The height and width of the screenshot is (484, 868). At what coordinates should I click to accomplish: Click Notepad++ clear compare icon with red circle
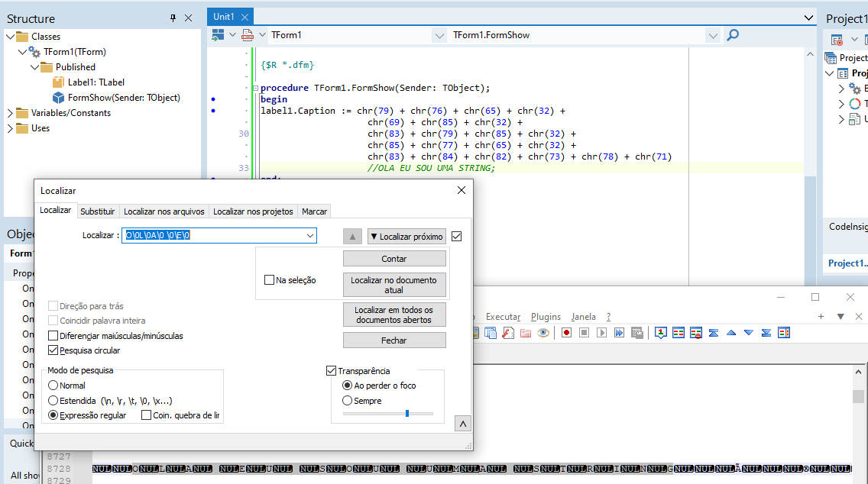click(696, 332)
